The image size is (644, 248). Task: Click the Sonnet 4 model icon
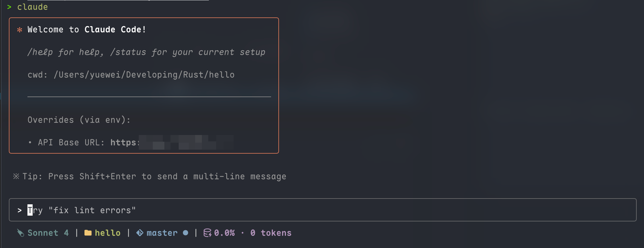coord(20,233)
